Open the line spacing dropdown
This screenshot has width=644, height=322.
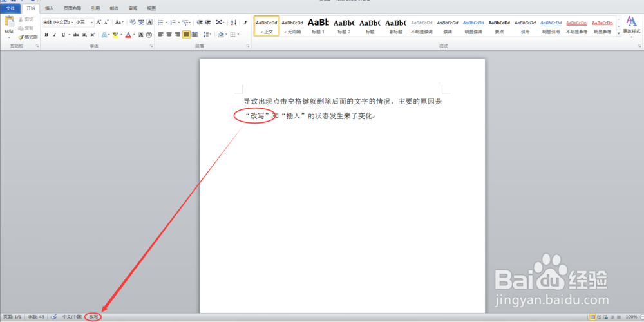coord(207,35)
